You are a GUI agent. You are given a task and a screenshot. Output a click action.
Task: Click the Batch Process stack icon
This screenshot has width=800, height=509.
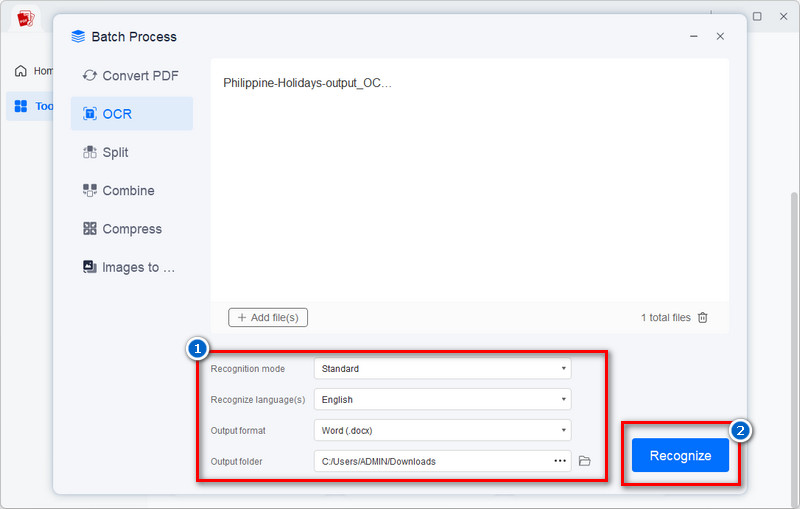click(79, 37)
